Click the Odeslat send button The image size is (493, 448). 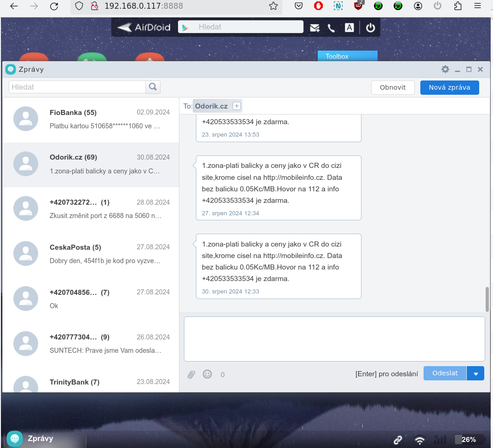coord(445,373)
